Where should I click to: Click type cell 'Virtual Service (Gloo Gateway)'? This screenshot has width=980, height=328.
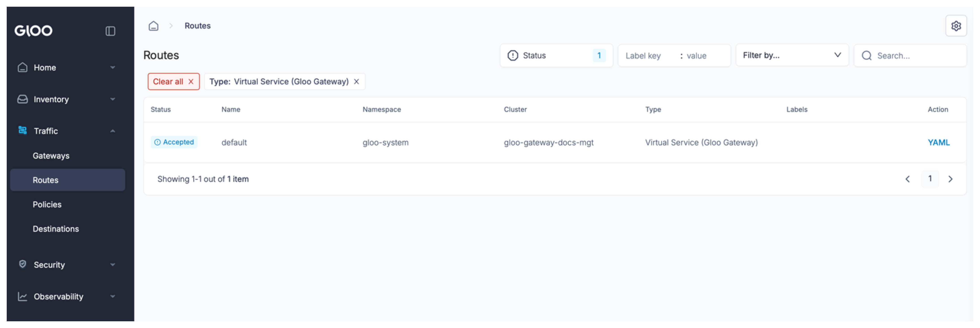(701, 142)
